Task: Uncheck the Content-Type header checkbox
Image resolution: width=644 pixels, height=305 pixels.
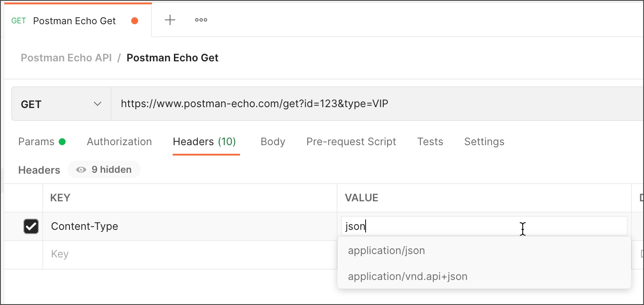Action: click(x=31, y=226)
